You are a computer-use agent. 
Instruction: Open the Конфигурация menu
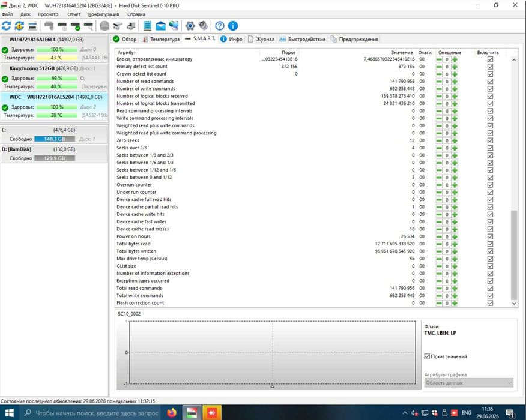click(x=104, y=14)
